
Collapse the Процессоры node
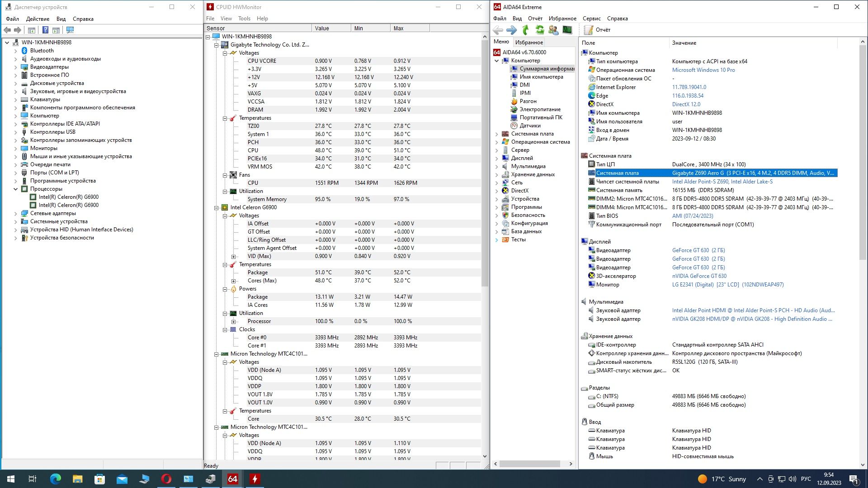click(x=16, y=189)
